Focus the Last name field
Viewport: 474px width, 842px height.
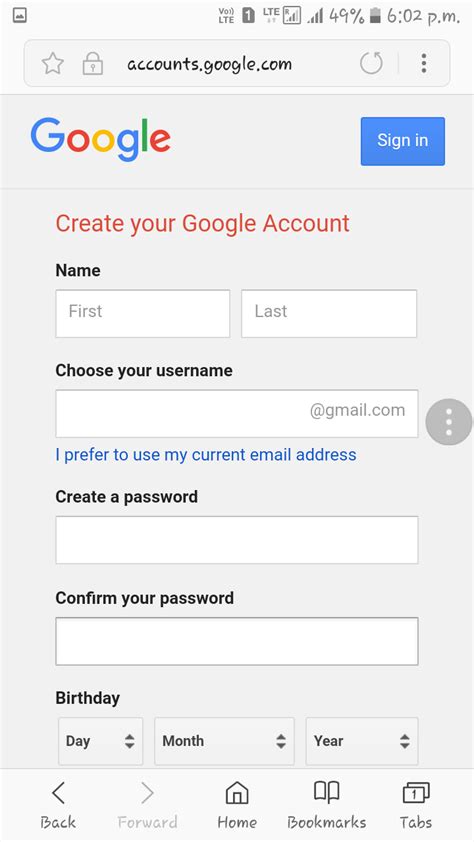pos(329,314)
